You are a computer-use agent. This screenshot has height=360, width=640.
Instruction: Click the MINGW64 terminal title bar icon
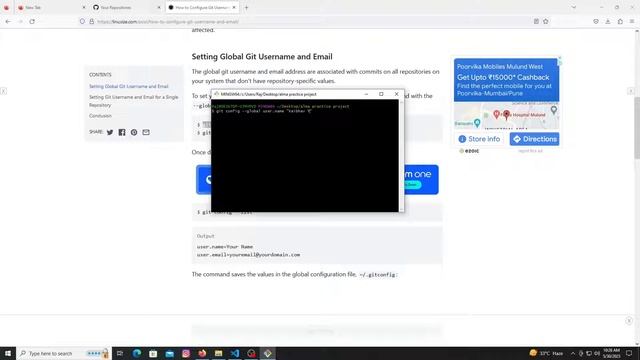(216, 94)
